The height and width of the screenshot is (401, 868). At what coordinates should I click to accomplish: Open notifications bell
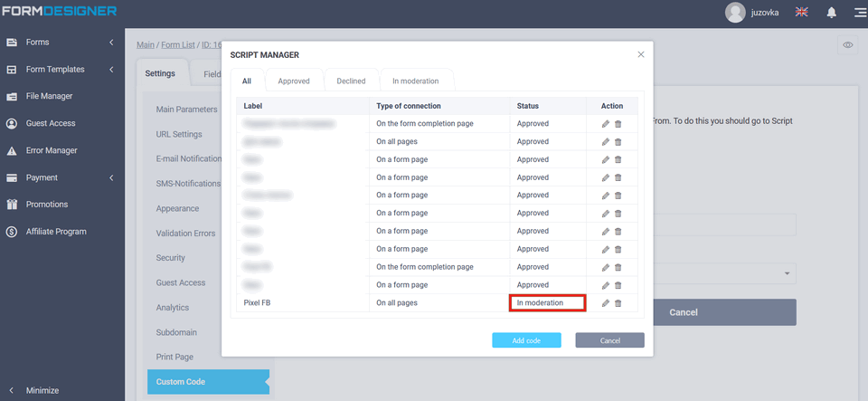[x=832, y=13]
